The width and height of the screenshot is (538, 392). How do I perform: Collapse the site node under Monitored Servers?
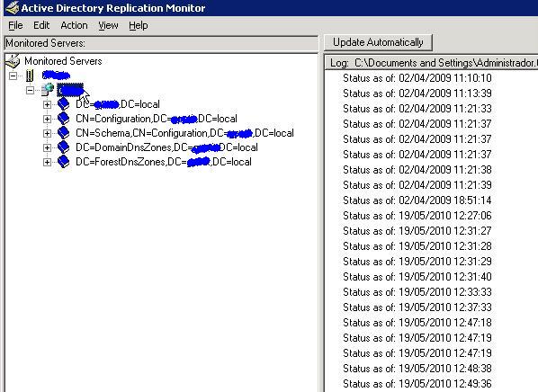[x=13, y=76]
